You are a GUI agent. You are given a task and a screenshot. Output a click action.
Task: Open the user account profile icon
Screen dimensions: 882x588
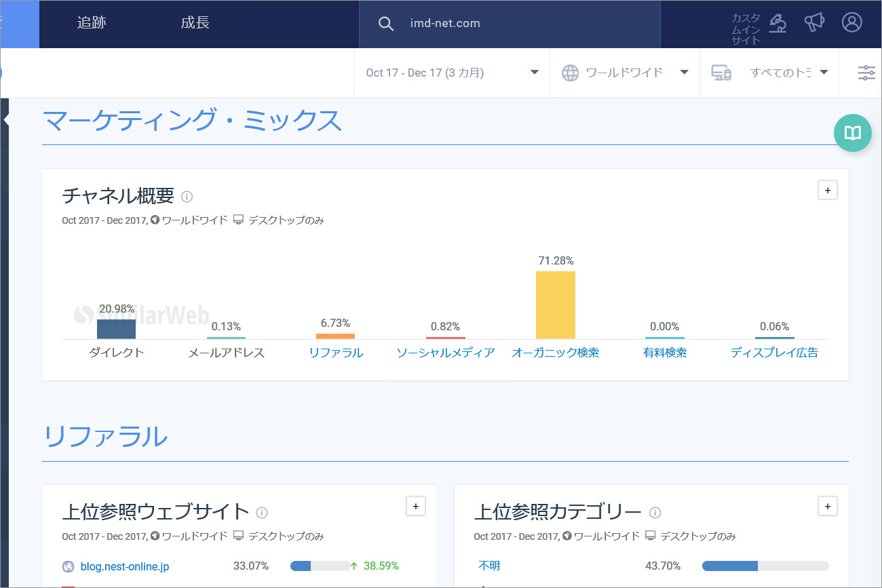[851, 22]
